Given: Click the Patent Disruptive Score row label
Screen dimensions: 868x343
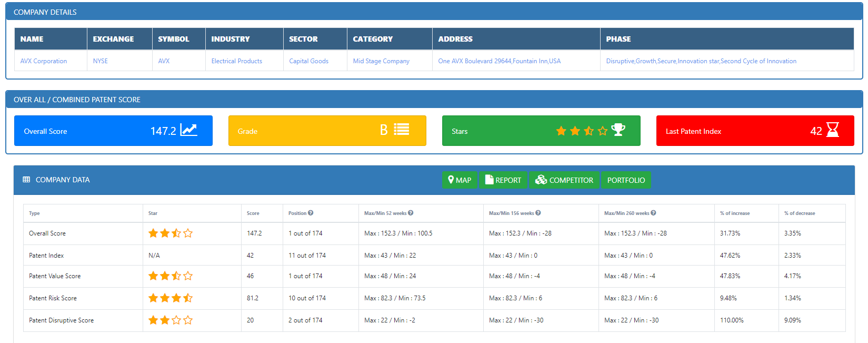Looking at the screenshot, I should pyautogui.click(x=61, y=320).
